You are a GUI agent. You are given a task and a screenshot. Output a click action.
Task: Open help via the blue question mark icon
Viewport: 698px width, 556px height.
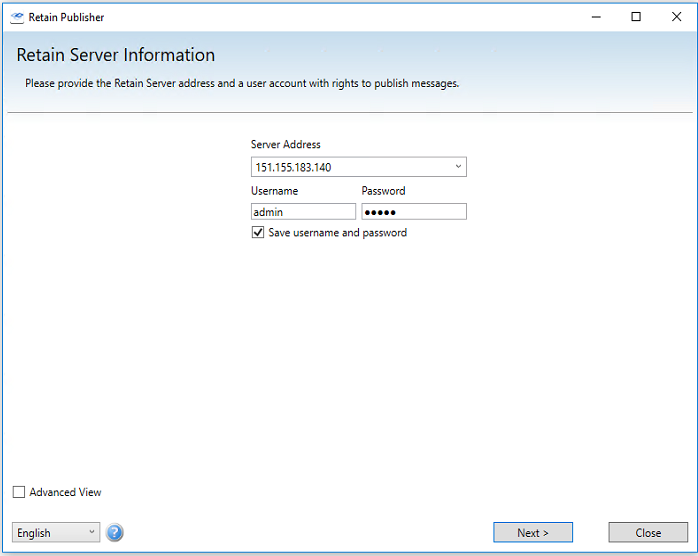click(115, 532)
